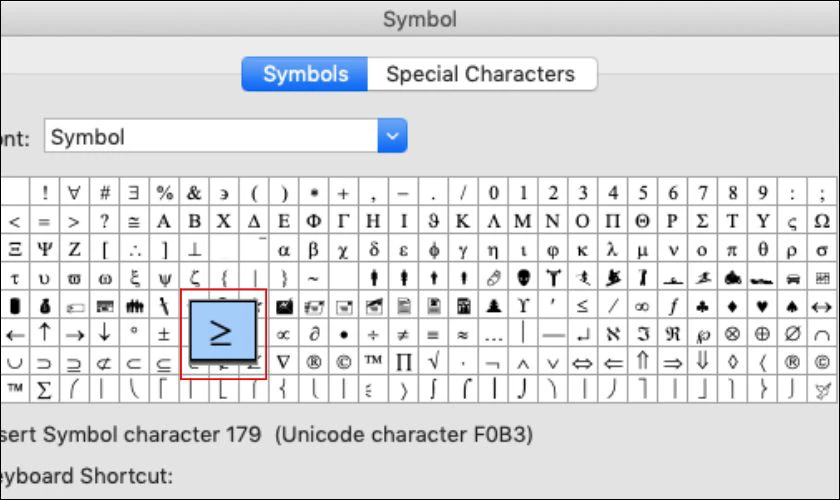840x500 pixels.
Task: Select the not-equal sign
Action: [x=403, y=335]
